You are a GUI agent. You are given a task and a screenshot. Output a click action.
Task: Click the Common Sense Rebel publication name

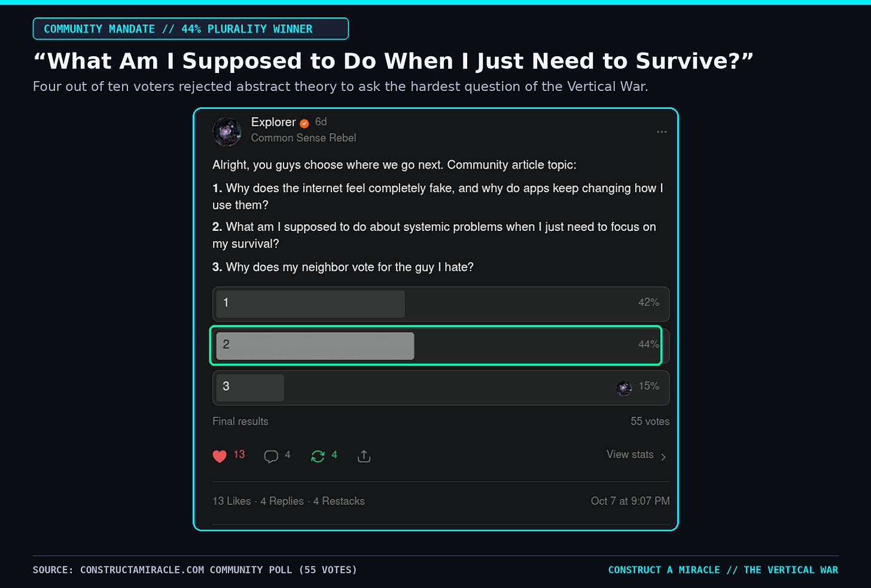(303, 138)
